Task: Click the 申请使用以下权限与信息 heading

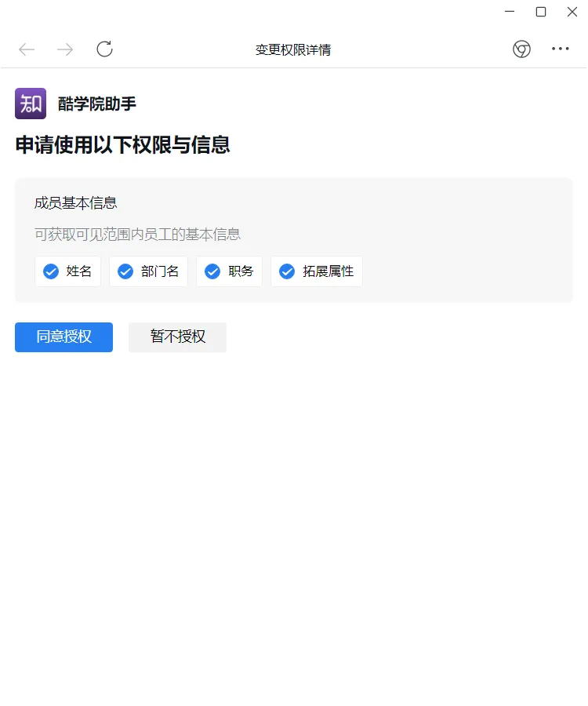Action: [x=123, y=145]
